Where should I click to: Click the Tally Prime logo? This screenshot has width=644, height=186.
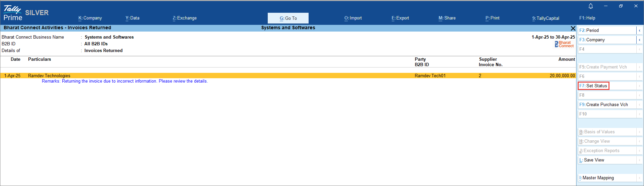point(13,13)
